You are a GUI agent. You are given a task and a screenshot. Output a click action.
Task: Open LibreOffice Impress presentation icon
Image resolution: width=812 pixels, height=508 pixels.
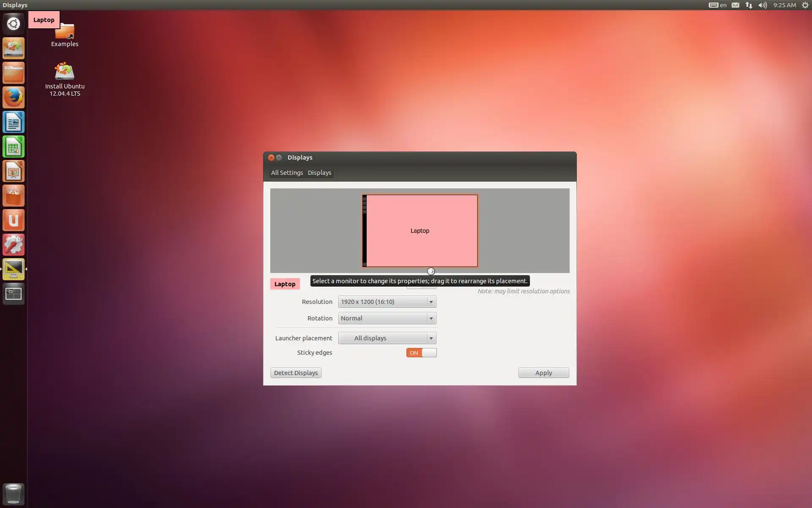(14, 171)
